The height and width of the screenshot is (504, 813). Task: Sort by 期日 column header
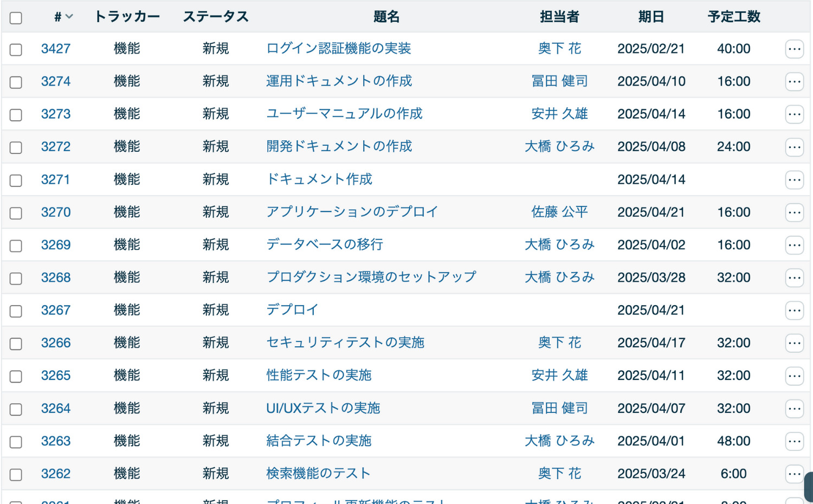pyautogui.click(x=651, y=17)
